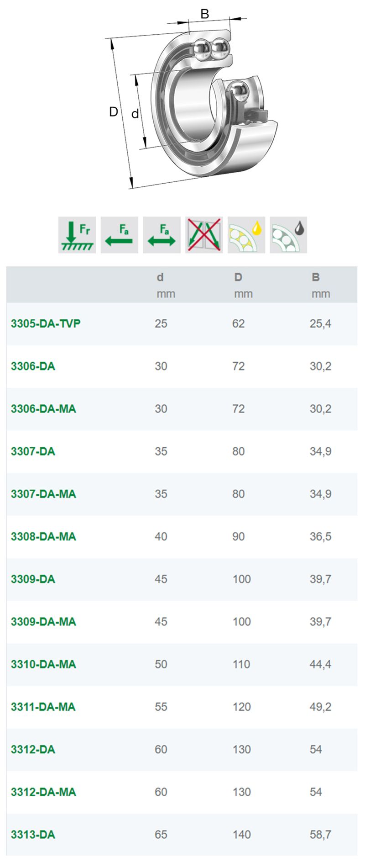Open product 3312-DA-MA
365x868 pixels.
coord(43,792)
